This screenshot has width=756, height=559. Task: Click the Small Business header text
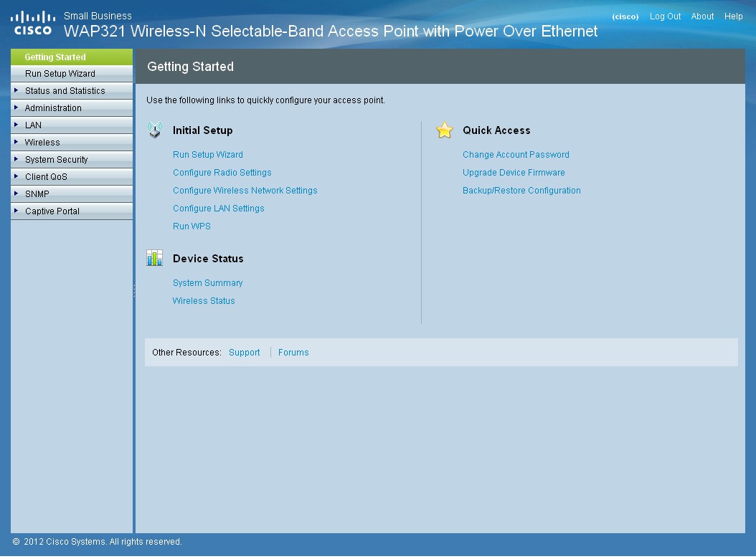(x=98, y=16)
